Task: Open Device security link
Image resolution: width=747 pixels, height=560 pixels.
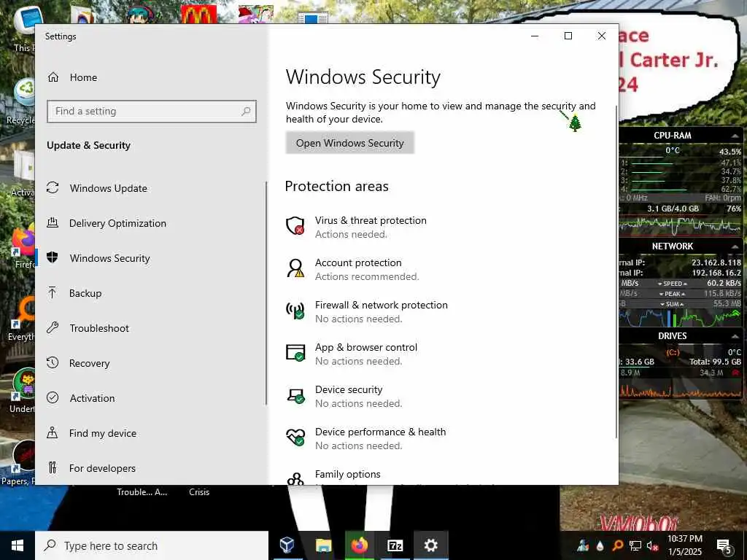Action: click(349, 389)
